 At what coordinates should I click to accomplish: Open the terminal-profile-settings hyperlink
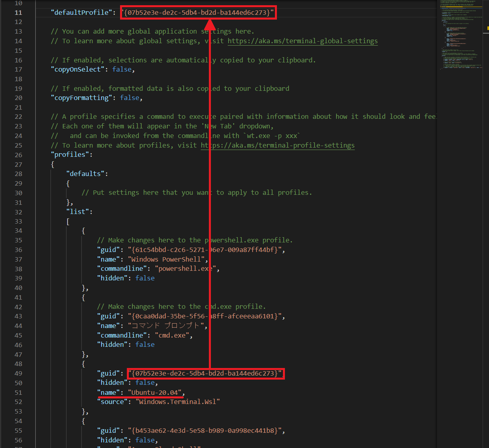tap(277, 145)
